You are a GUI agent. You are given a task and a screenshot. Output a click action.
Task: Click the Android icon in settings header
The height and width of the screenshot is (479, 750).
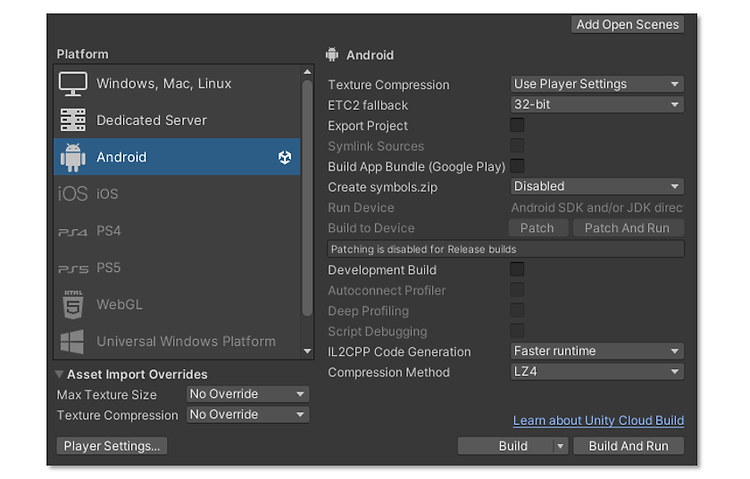[x=332, y=55]
